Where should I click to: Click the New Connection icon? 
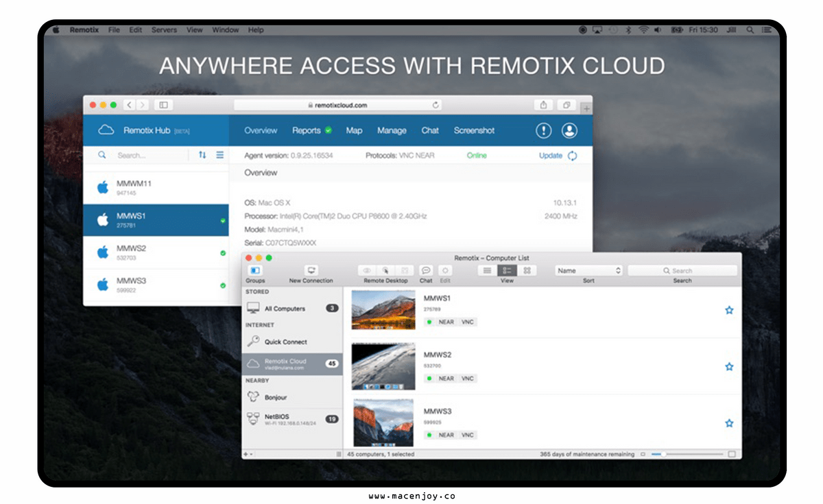[311, 271]
